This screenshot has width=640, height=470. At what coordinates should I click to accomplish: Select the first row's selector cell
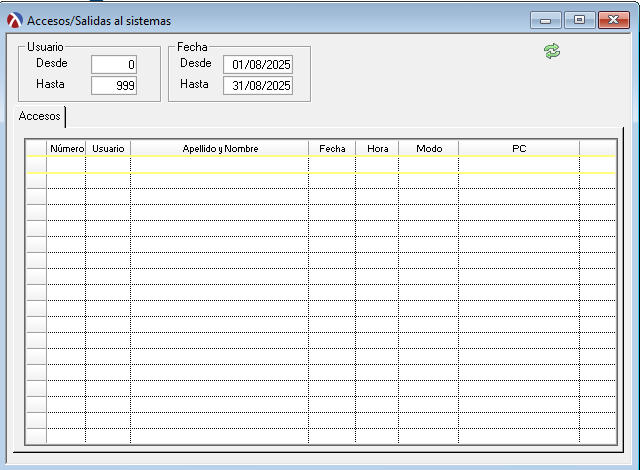(36, 164)
